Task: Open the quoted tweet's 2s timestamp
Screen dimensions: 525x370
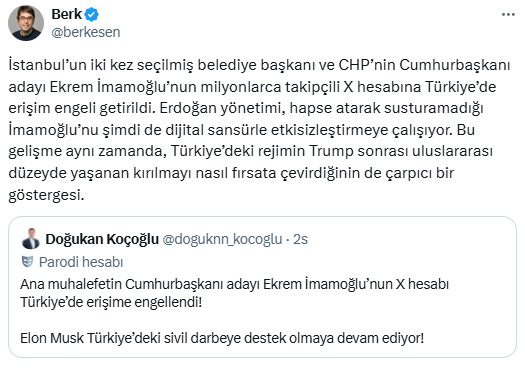Action: coord(300,239)
